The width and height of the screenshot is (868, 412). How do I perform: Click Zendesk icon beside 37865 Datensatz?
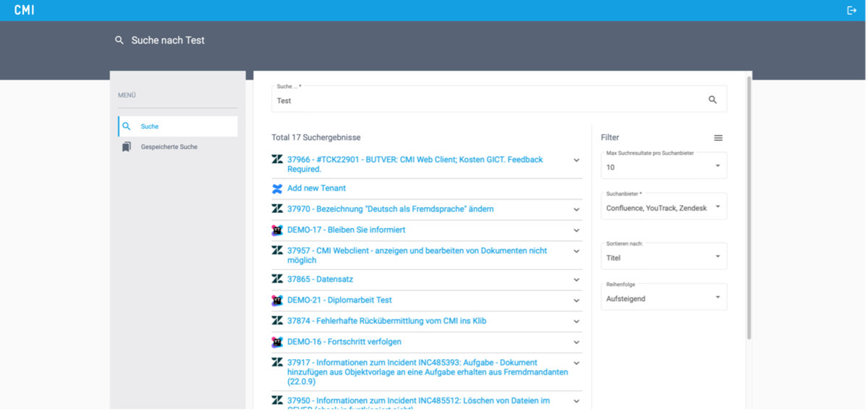[277, 279]
